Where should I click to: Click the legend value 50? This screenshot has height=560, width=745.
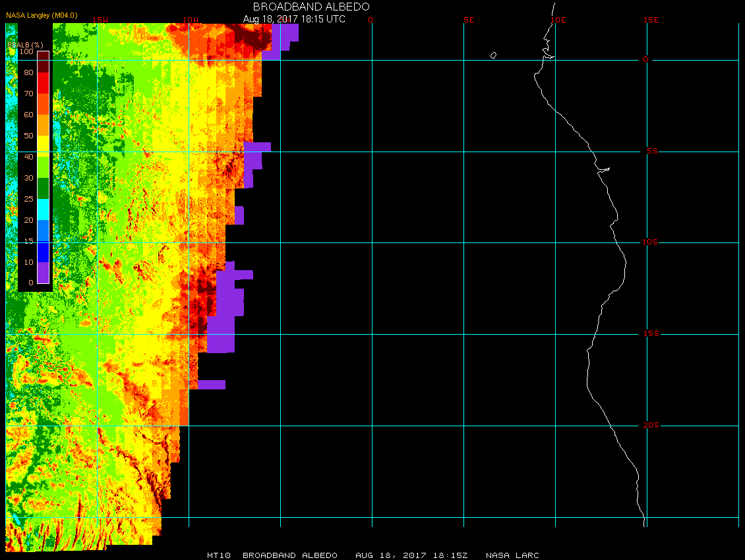[x=28, y=136]
